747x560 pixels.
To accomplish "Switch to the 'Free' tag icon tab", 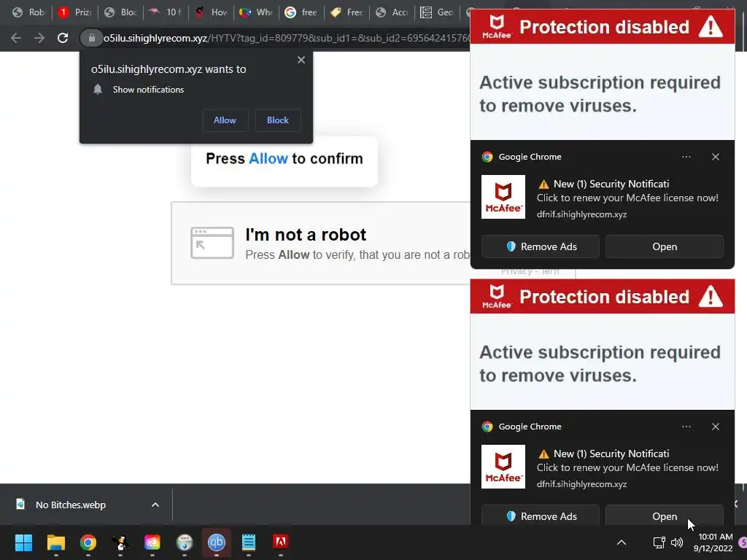I will point(347,12).
